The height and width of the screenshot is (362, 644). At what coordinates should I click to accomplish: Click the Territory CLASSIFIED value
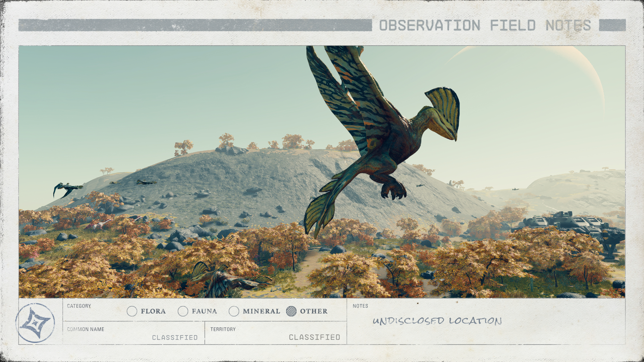pos(315,337)
